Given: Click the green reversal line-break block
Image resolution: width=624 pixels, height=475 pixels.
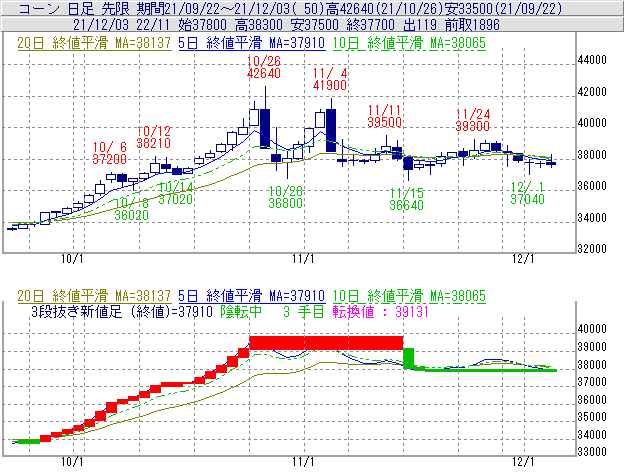Looking at the screenshot, I should pos(409,358).
